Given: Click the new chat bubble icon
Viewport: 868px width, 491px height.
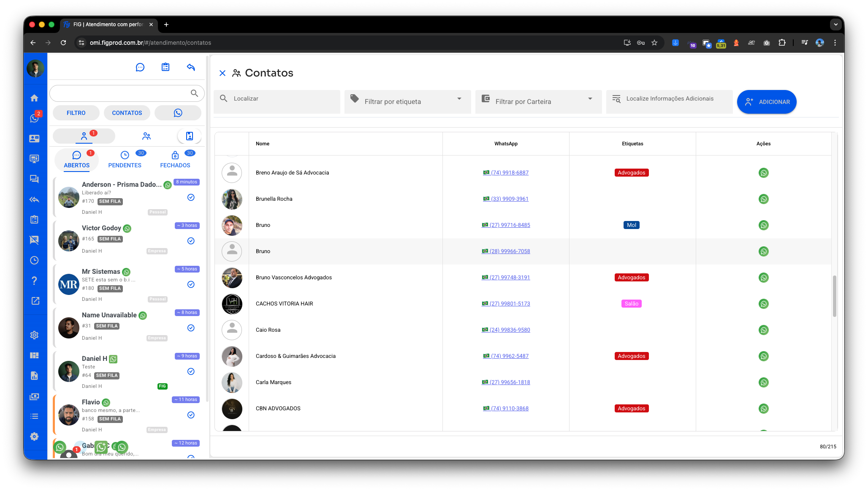Looking at the screenshot, I should click(140, 67).
